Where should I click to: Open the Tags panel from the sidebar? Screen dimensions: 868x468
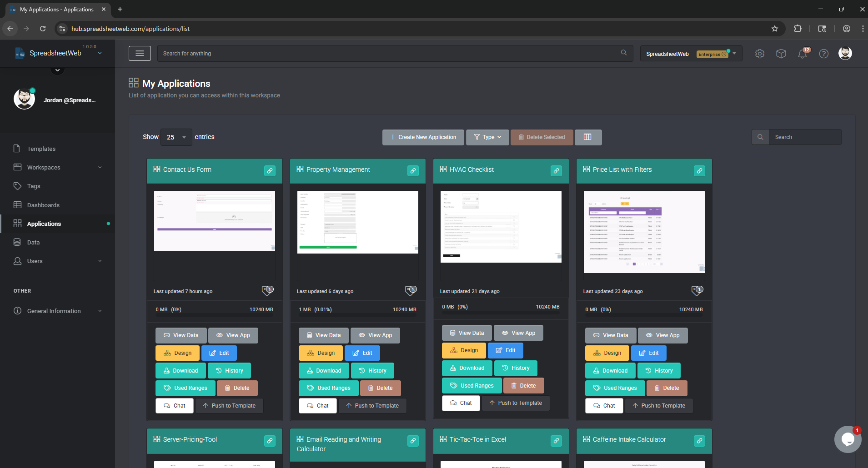pyautogui.click(x=33, y=186)
